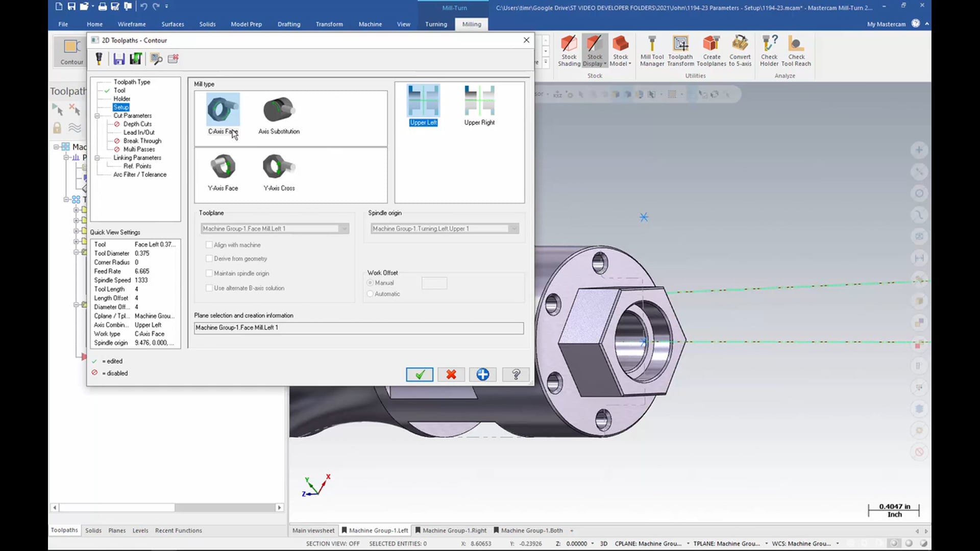Open the Turning ribbon tab
This screenshot has width=980, height=551.
click(x=436, y=24)
